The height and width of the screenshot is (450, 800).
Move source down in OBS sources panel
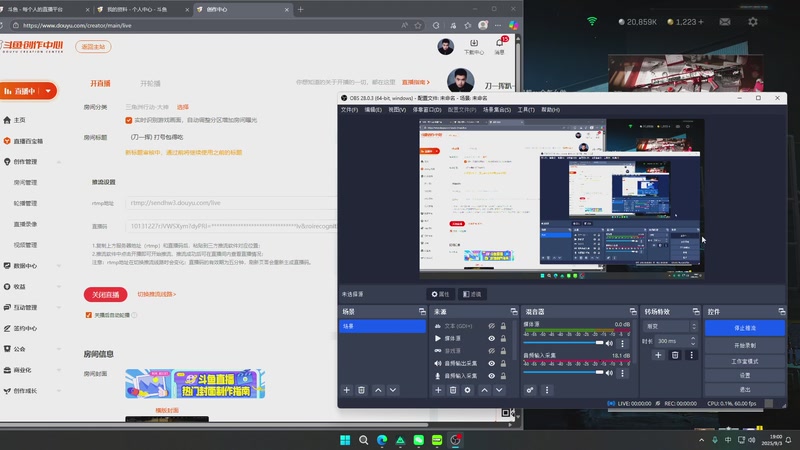tap(499, 390)
